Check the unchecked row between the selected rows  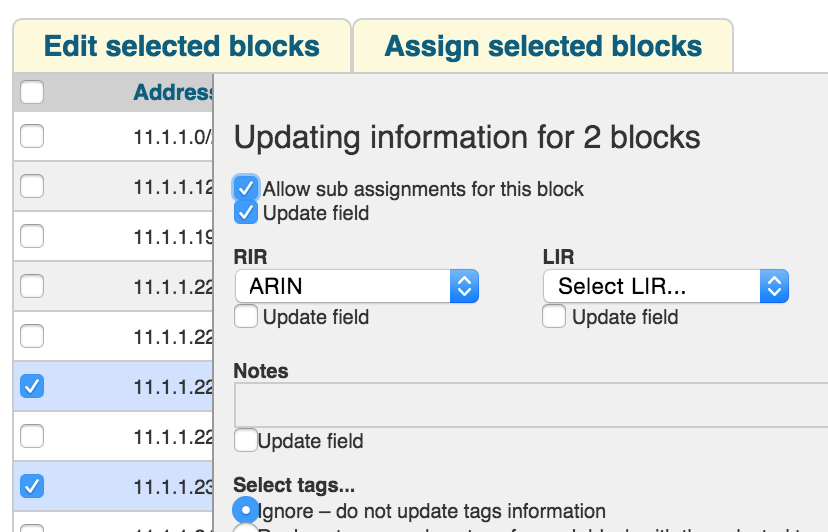(32, 436)
